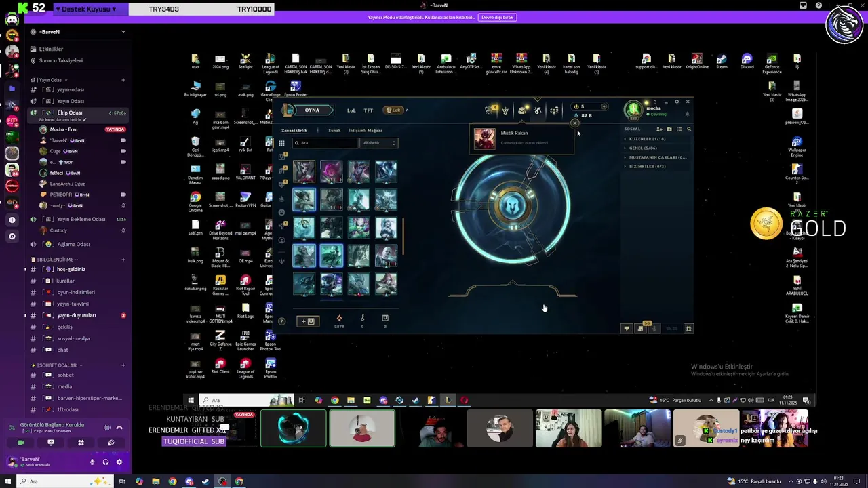Click the loot search field labeled Ara
This screenshot has width=868, height=488.
coord(325,143)
